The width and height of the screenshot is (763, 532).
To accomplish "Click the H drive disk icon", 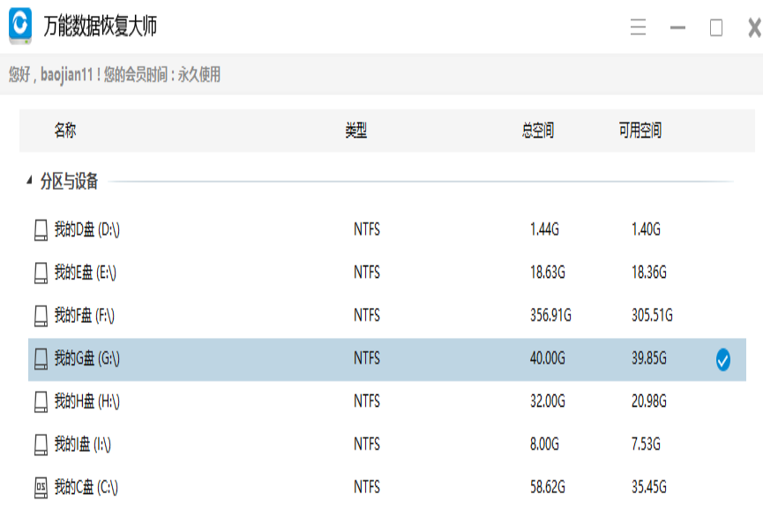I will tap(41, 402).
